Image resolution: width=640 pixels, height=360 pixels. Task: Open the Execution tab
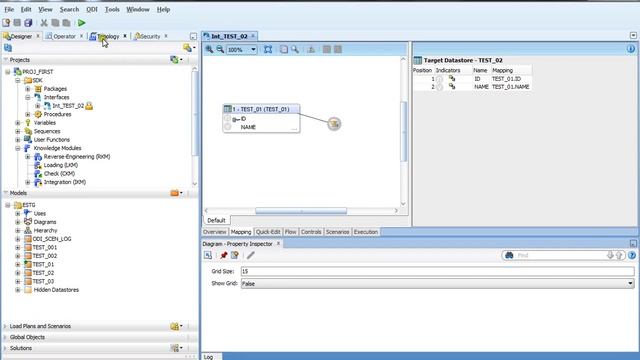pos(366,232)
